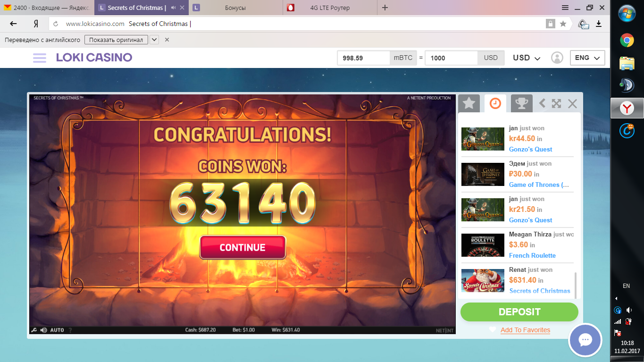Viewport: 644px width, 362px height.
Task: Open the favorites star tab in side panel
Action: (x=469, y=103)
